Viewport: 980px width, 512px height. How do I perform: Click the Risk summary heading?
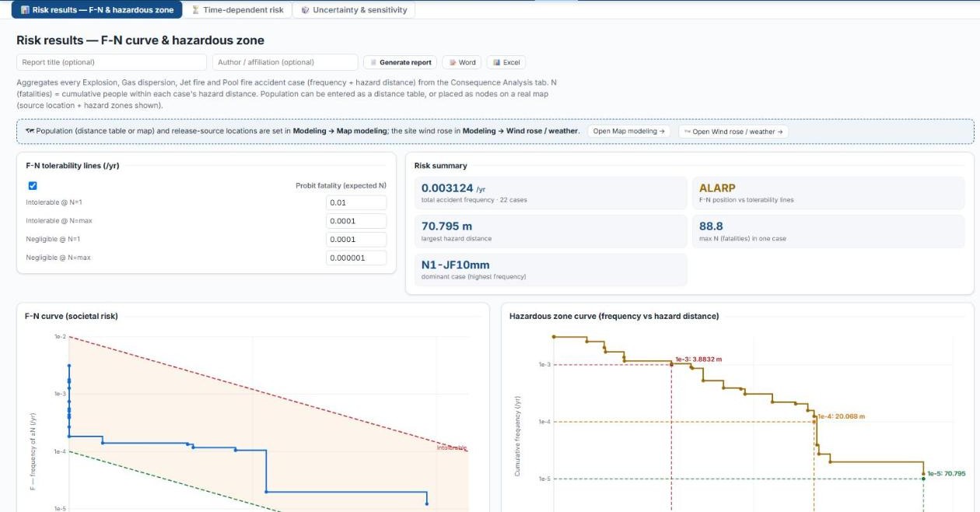tap(441, 166)
